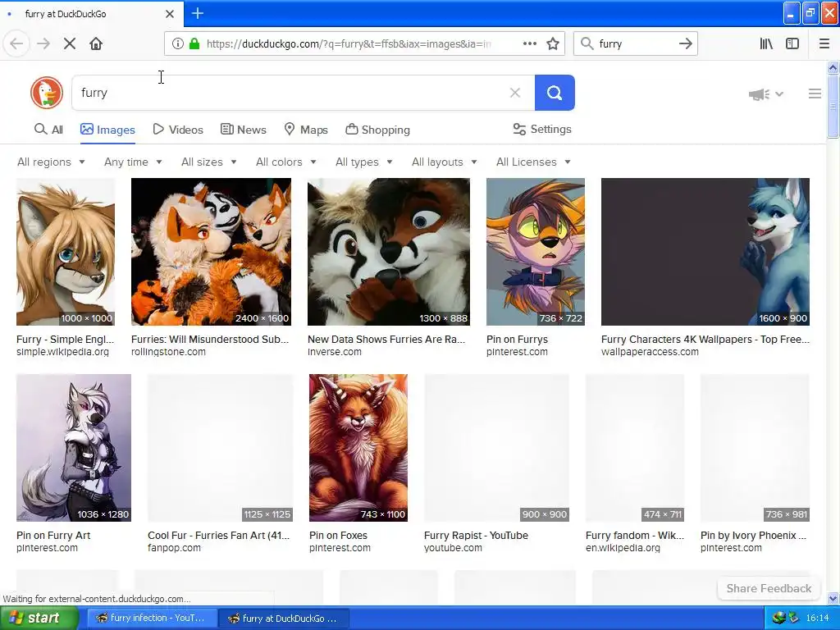The width and height of the screenshot is (840, 630).
Task: Click the fanpop.com source link
Action: pyautogui.click(x=174, y=548)
